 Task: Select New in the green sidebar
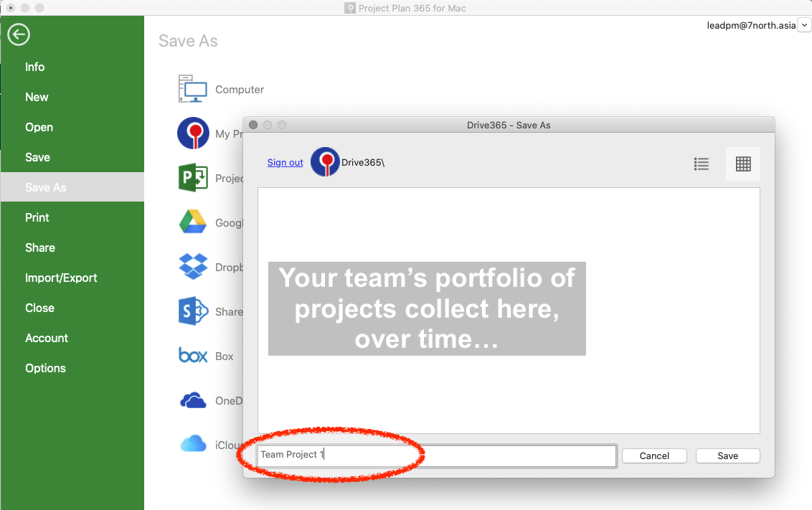(x=37, y=97)
